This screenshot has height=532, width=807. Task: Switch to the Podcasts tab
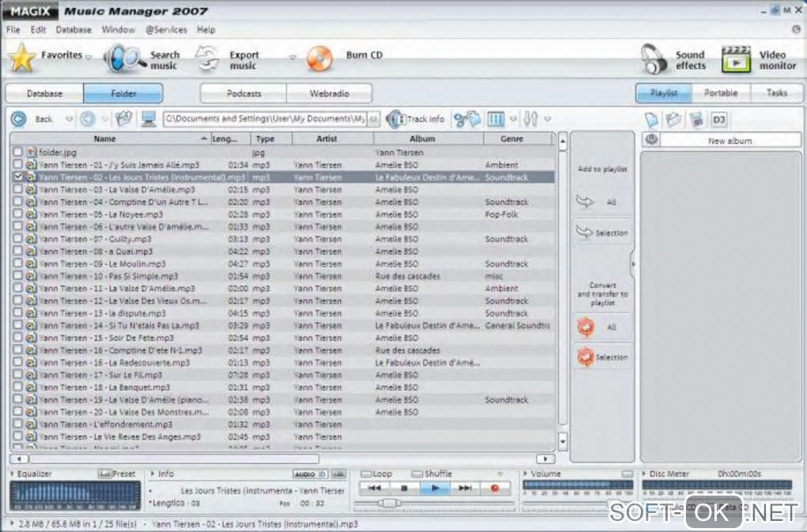click(244, 93)
